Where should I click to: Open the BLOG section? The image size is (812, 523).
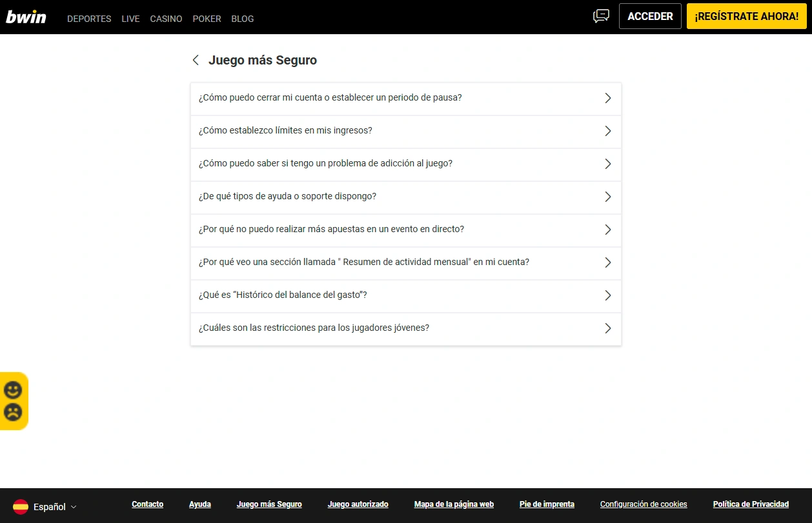tap(243, 19)
